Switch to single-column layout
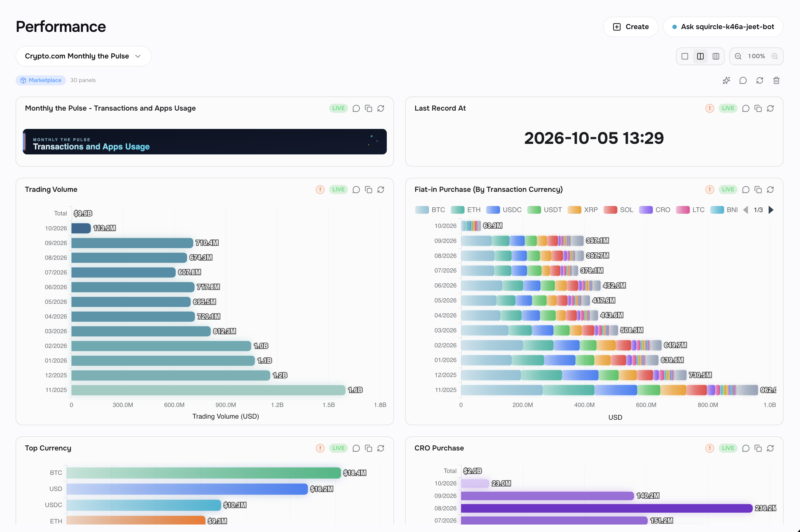 [x=685, y=56]
